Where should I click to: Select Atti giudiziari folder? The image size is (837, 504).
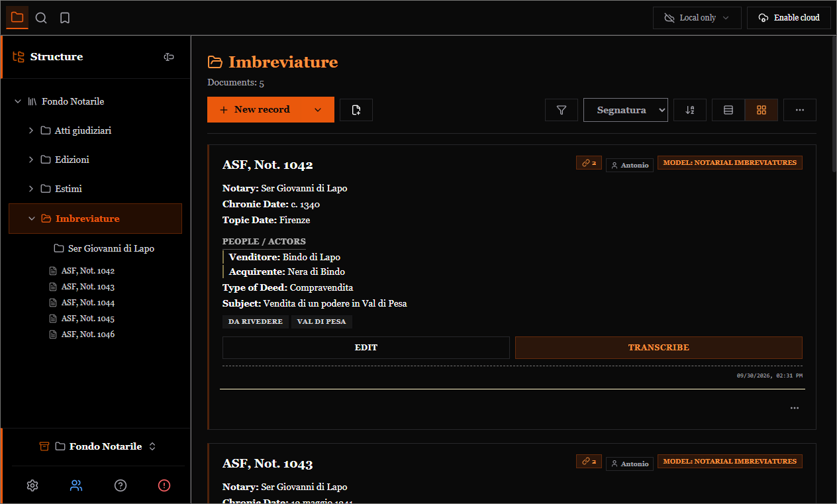coord(83,130)
